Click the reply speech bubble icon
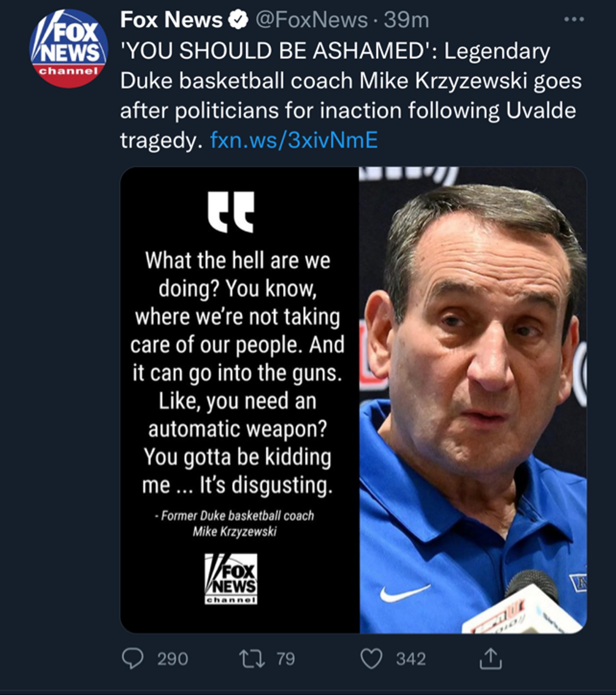The image size is (616, 695). click(x=133, y=659)
